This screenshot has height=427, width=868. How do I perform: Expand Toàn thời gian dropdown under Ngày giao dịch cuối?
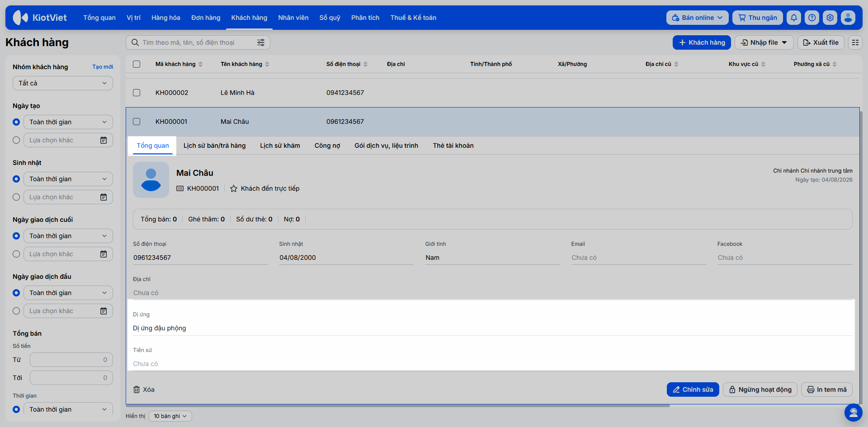coord(68,236)
